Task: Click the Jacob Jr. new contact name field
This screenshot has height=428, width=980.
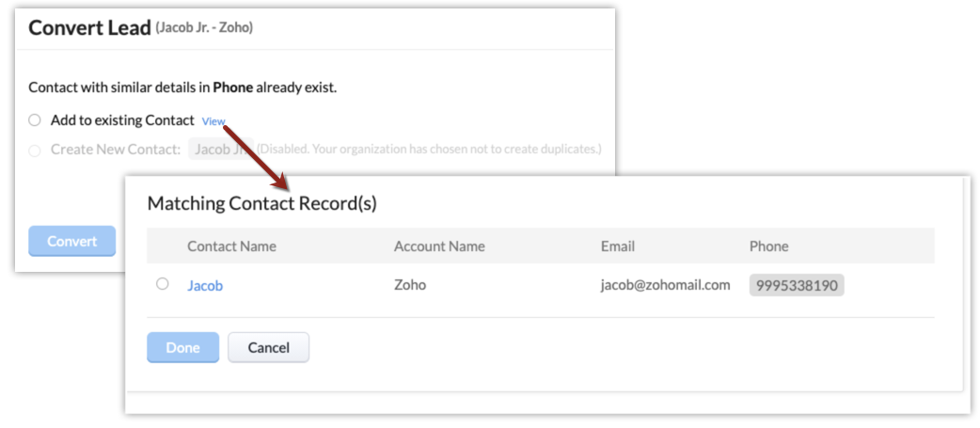Action: tap(221, 149)
